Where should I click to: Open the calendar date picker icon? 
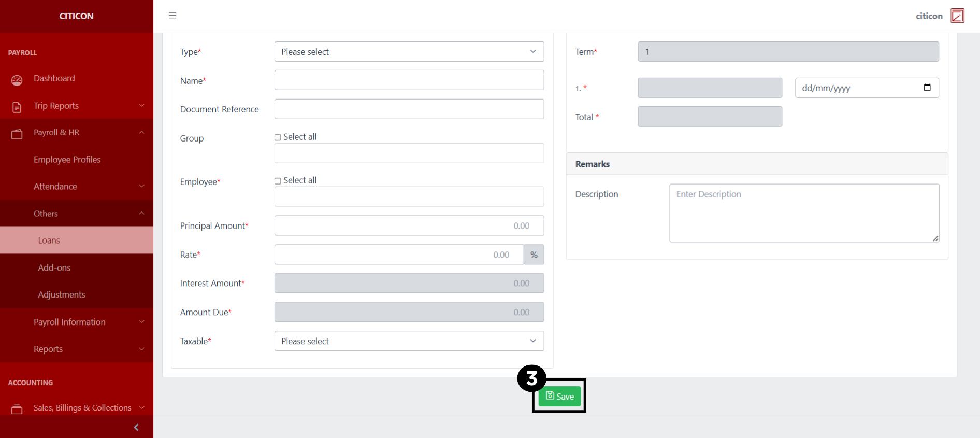927,88
